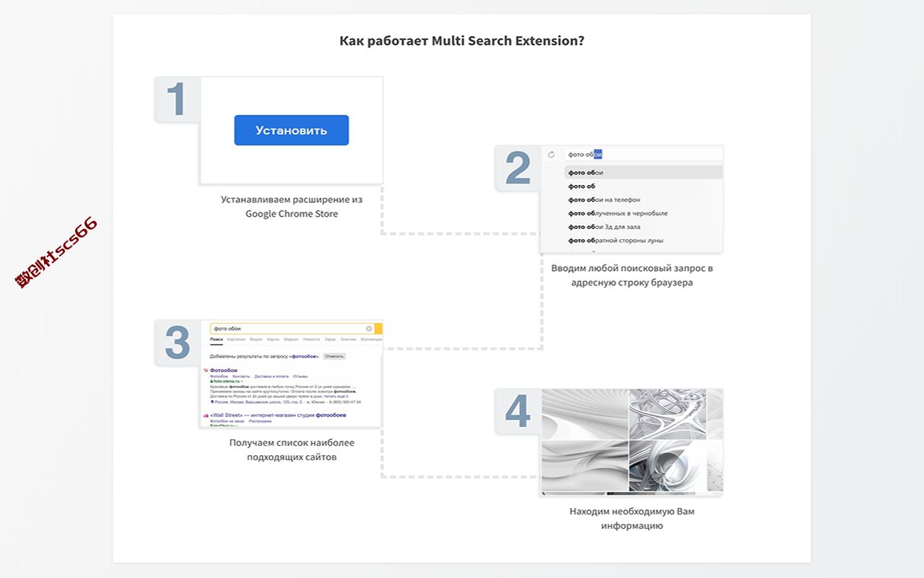
Task: Open the Карты tab
Action: tap(274, 339)
